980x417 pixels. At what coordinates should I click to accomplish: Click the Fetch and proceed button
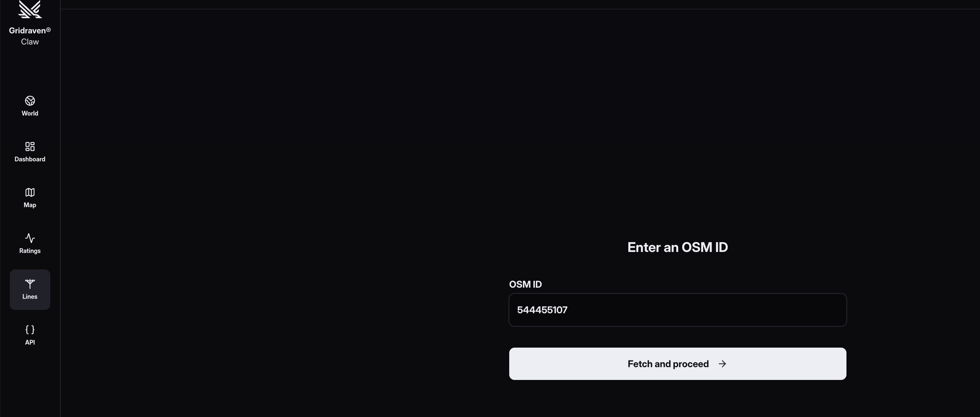coord(678,364)
